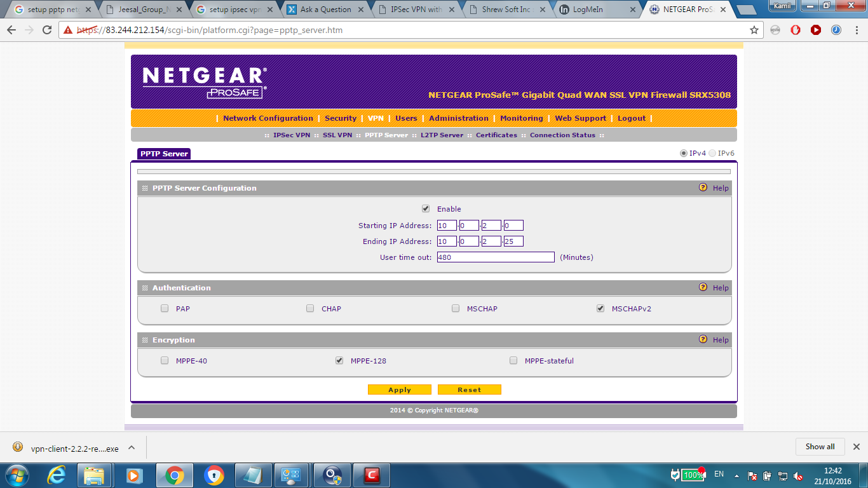
Task: Open the Chrome menu icon
Action: [x=856, y=30]
